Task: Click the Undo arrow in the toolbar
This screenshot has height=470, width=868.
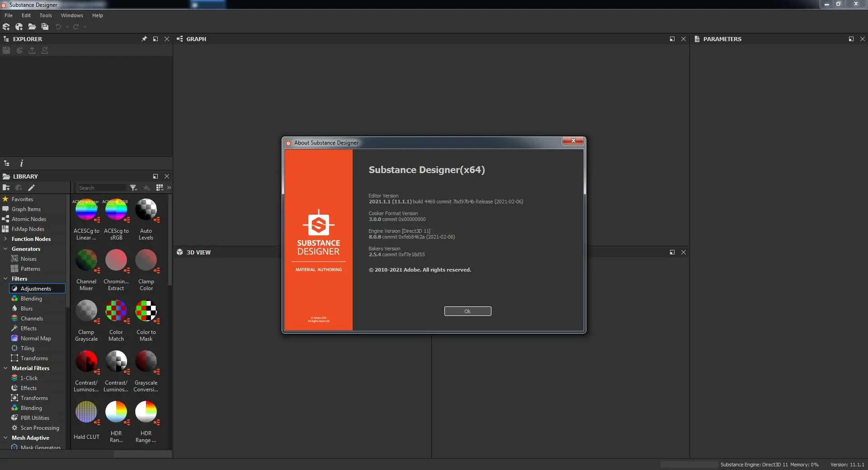Action: pos(58,27)
